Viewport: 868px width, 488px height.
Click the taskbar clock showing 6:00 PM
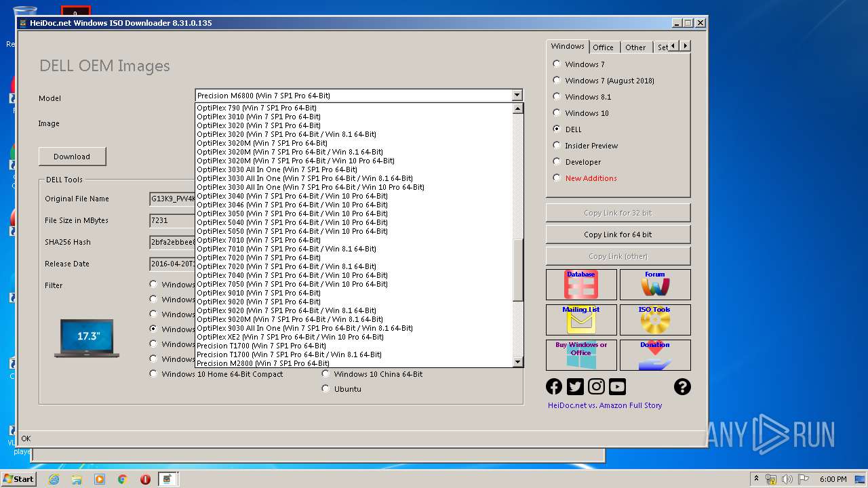pos(833,479)
